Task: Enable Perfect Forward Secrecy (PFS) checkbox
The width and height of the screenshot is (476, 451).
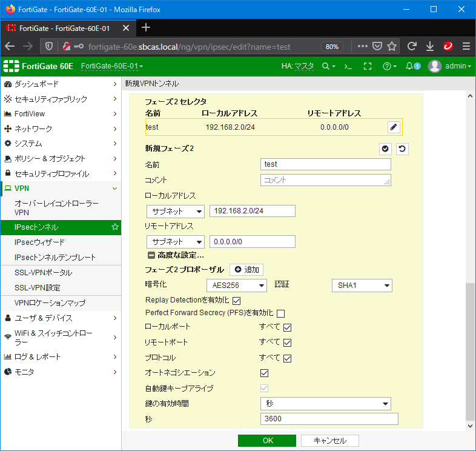Action: (x=281, y=313)
